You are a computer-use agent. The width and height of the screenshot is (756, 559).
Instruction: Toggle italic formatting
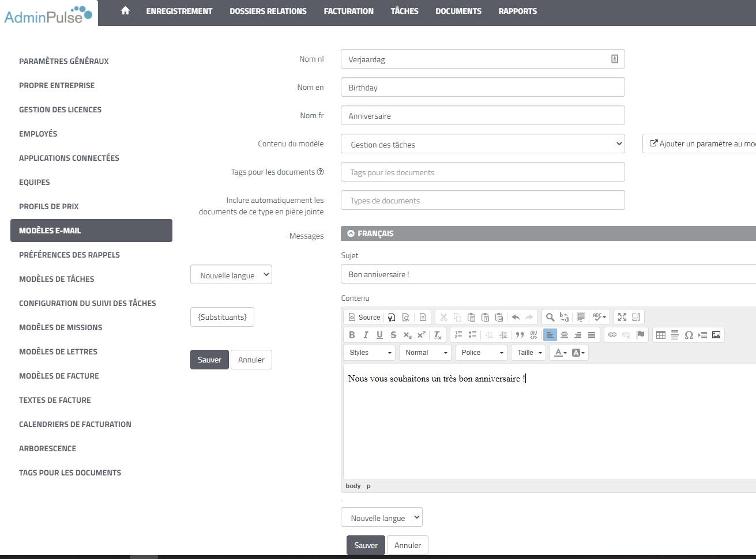366,335
